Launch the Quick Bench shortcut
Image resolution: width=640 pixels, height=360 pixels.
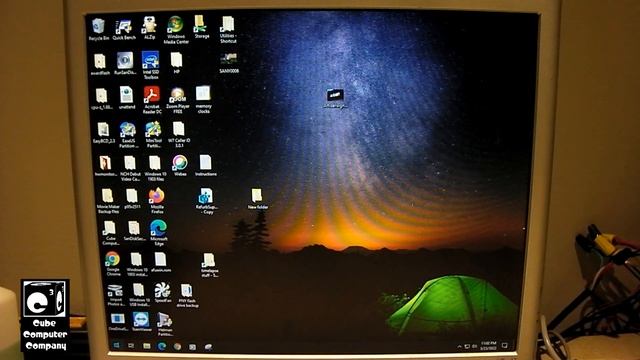(124, 29)
